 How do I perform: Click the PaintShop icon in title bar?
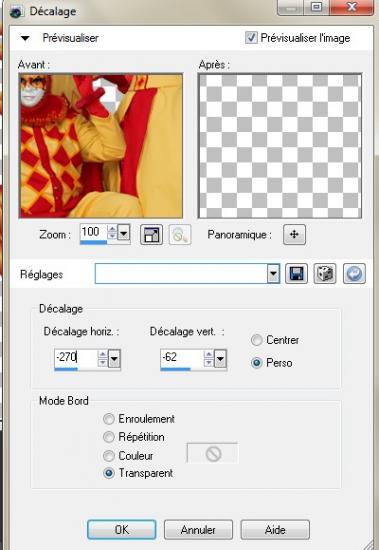(16, 12)
